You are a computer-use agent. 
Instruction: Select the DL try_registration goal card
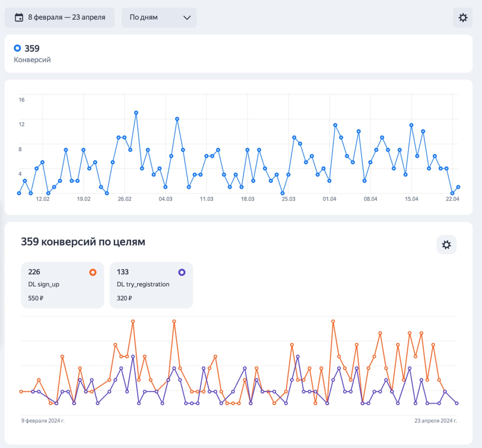(x=151, y=285)
